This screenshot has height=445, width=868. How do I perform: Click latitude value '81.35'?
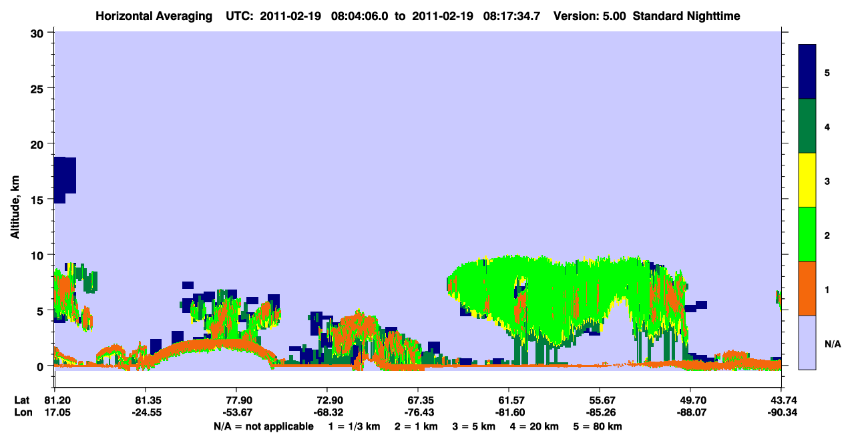146,400
